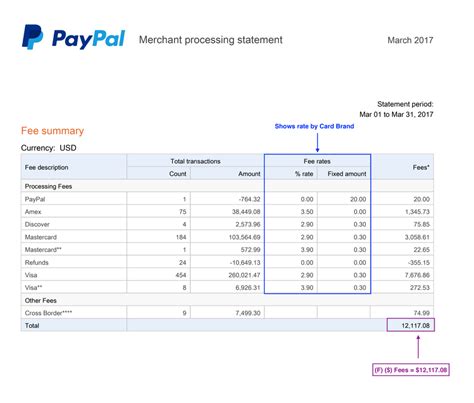
Task: Click the Mastercard fees value '3,058.61'
Action: 417,237
